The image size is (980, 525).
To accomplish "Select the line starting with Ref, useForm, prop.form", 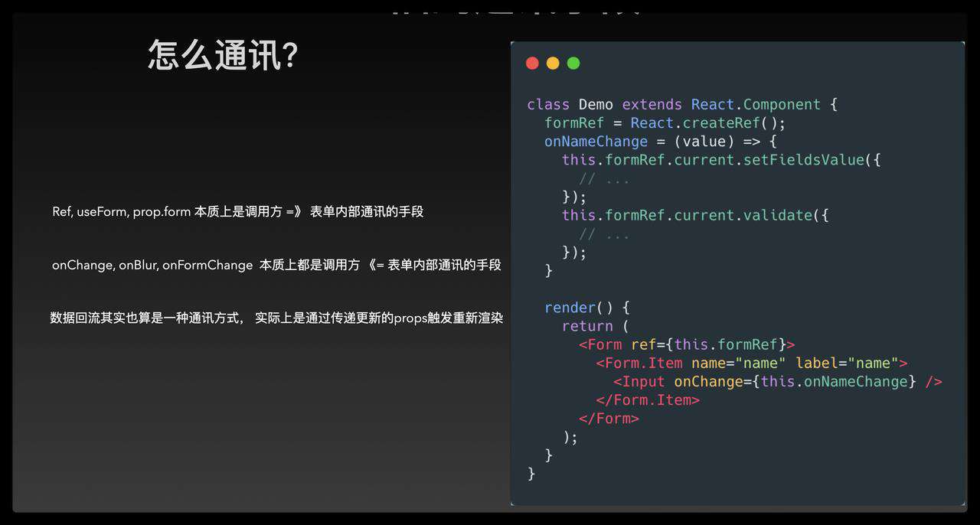I will tap(238, 212).
